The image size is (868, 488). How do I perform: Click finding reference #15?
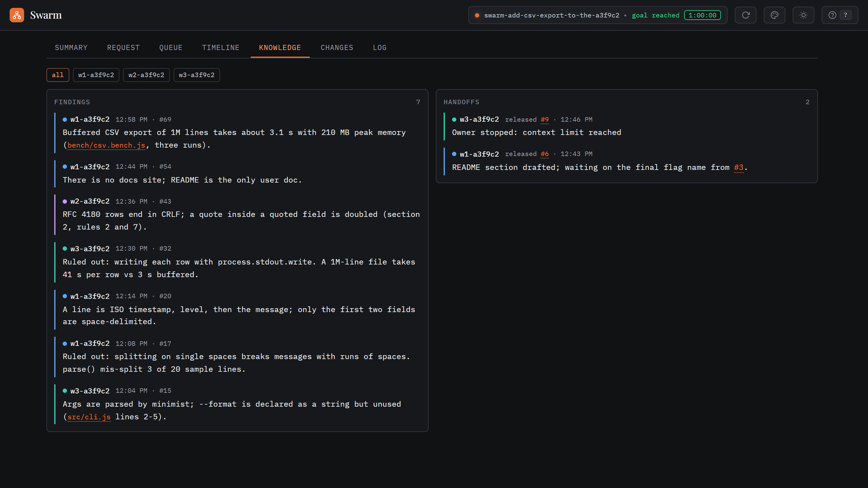point(165,391)
